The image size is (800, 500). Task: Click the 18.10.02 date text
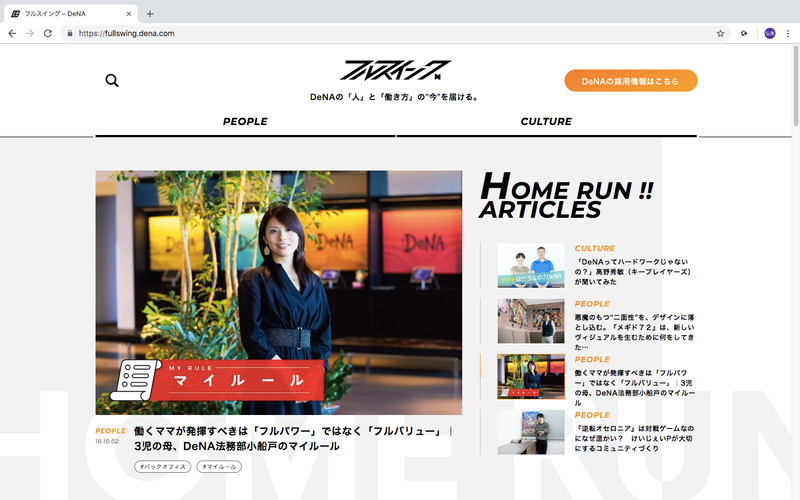[107, 442]
